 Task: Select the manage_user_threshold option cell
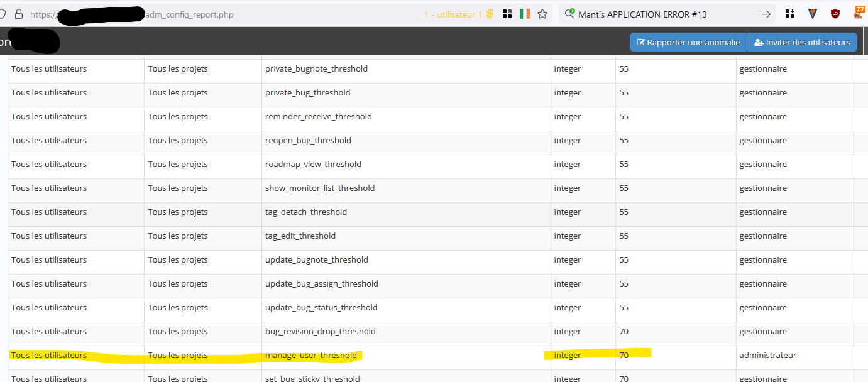(x=311, y=356)
